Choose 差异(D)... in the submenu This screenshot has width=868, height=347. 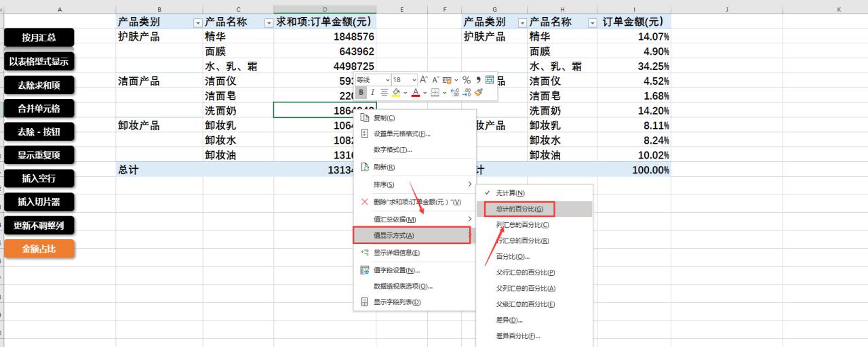(x=534, y=320)
